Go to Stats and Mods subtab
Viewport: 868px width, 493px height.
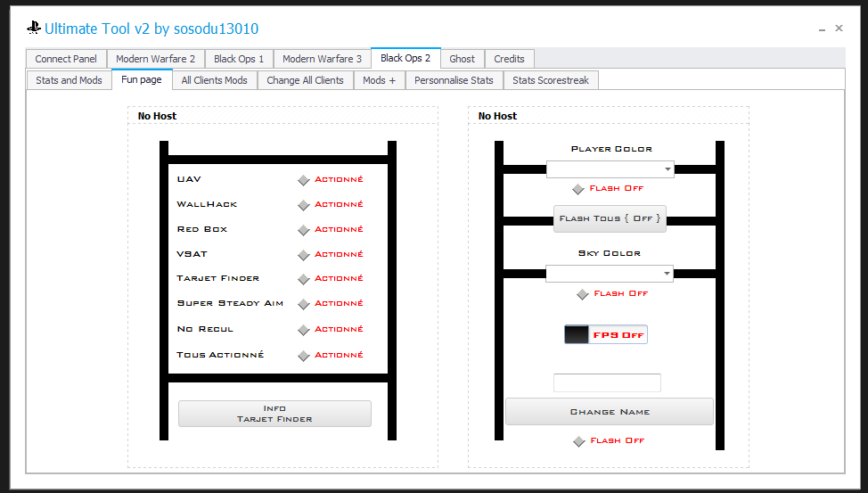[70, 80]
